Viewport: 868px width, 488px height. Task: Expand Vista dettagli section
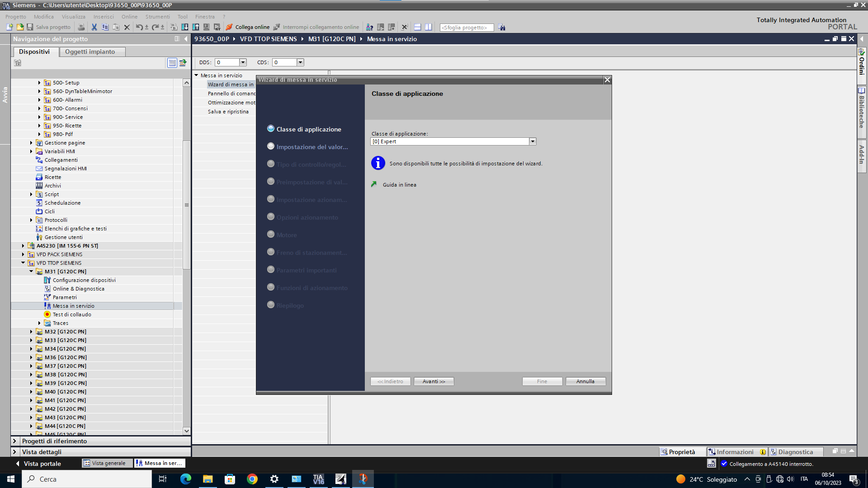[x=14, y=452]
